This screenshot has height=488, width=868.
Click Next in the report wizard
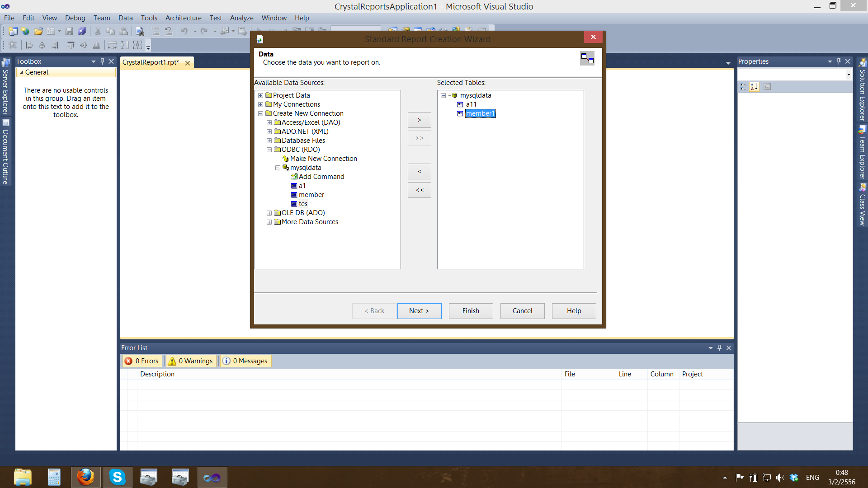pos(419,311)
